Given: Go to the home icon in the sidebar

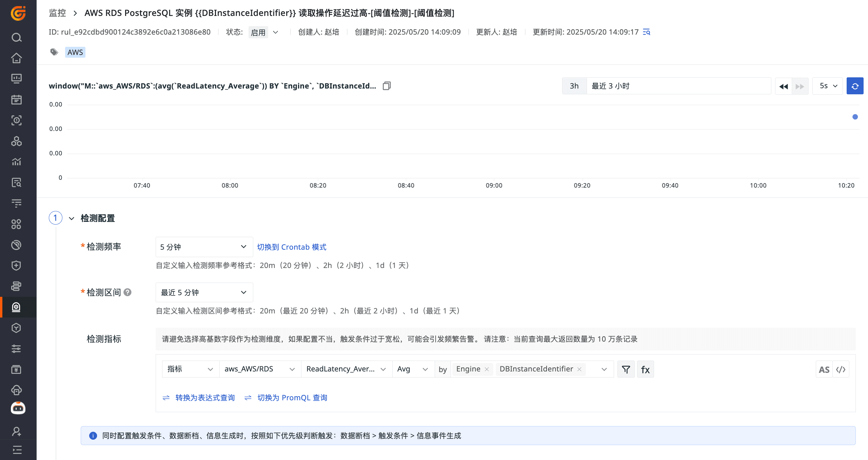Looking at the screenshot, I should pyautogui.click(x=17, y=58).
